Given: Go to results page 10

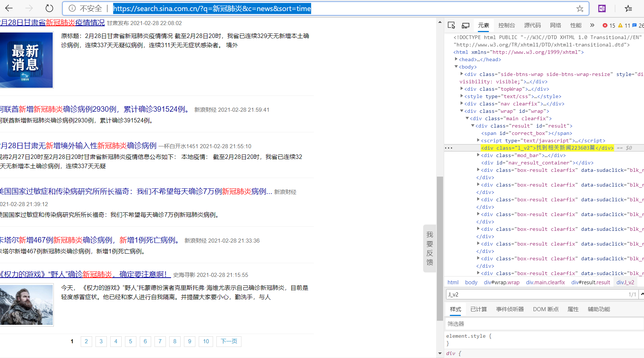Looking at the screenshot, I should click(x=206, y=341).
